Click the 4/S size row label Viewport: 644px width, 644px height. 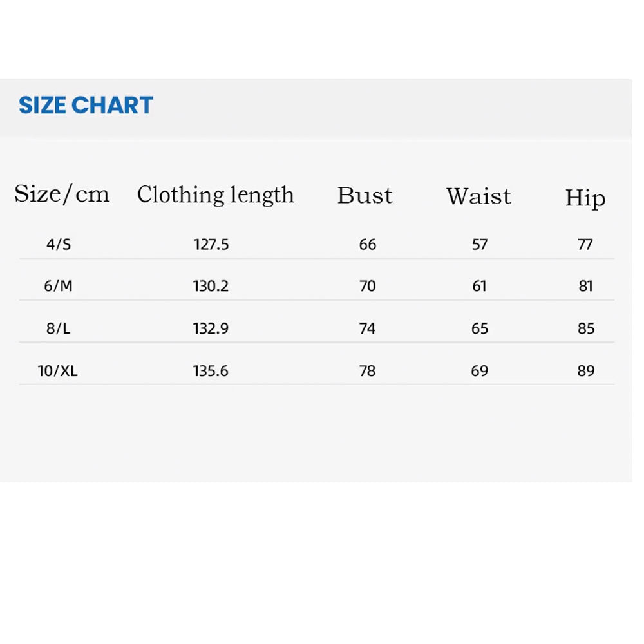[59, 244]
